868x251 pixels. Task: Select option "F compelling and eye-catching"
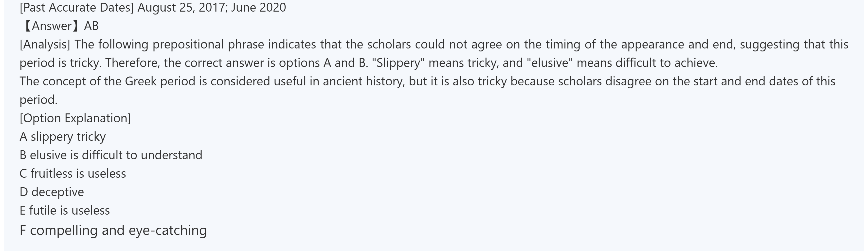[x=113, y=230]
